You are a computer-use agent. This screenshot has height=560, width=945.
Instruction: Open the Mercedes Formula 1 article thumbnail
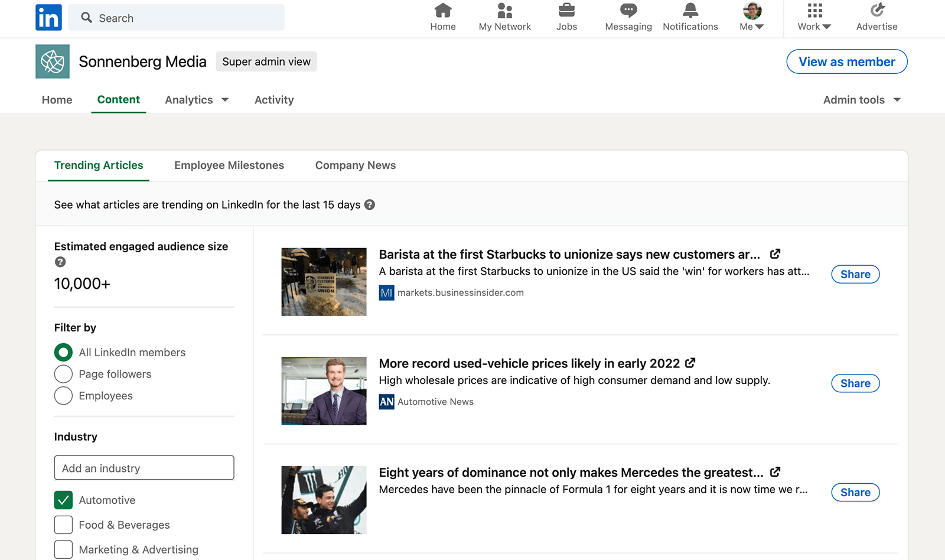point(324,500)
